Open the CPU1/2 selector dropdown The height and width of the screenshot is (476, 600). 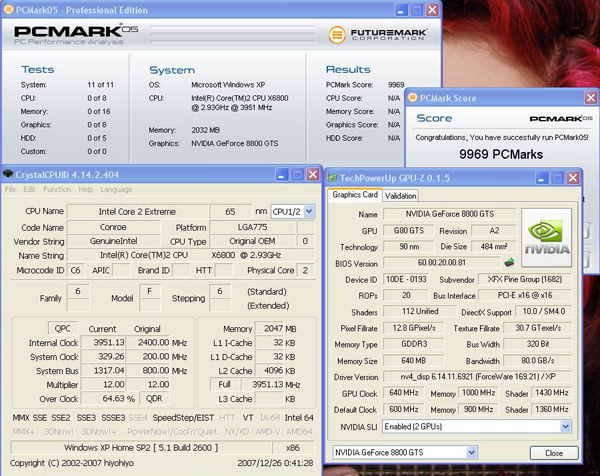tap(309, 211)
